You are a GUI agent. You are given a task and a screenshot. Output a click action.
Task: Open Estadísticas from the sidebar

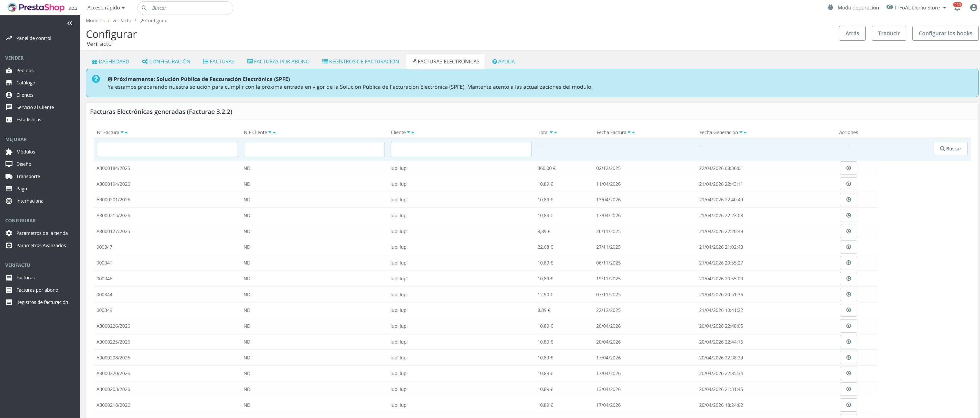tap(28, 119)
